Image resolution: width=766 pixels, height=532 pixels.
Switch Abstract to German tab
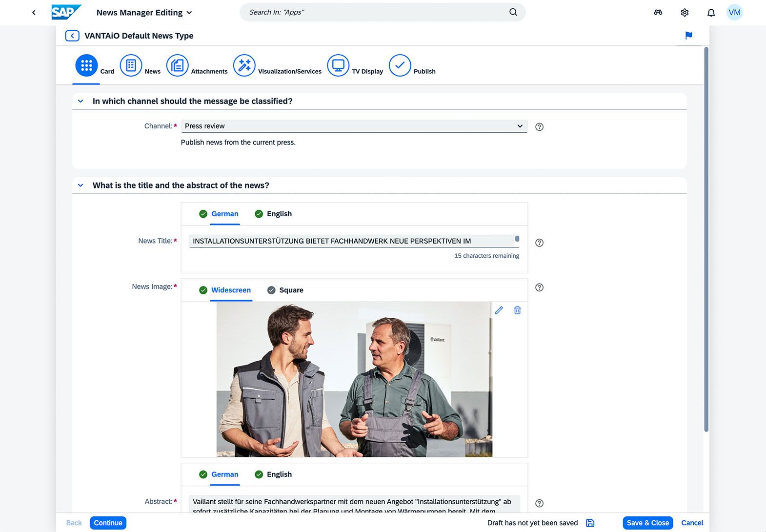(219, 474)
